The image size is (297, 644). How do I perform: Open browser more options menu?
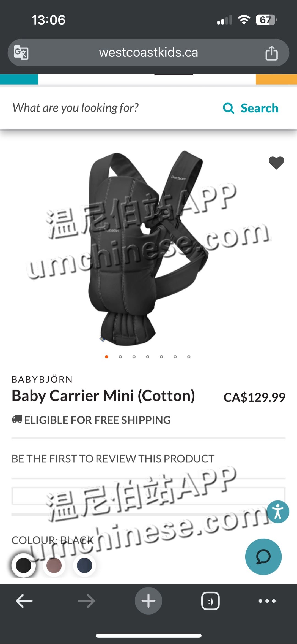267,601
